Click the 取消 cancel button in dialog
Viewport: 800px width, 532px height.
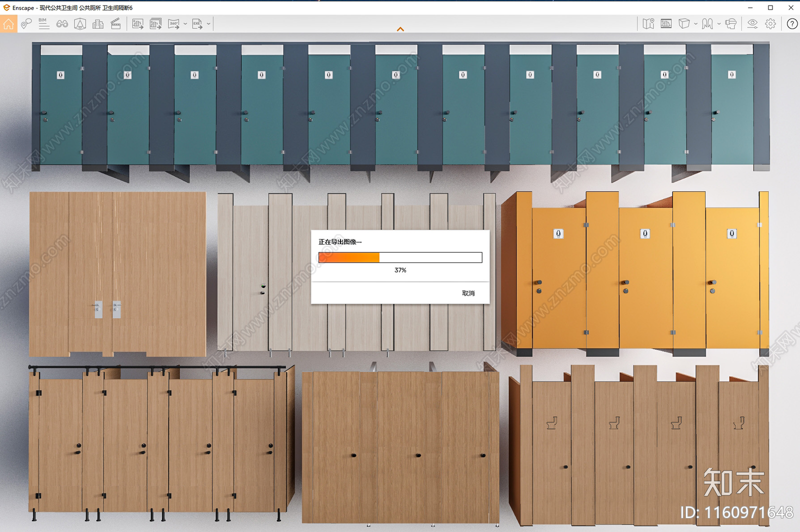[x=468, y=293]
